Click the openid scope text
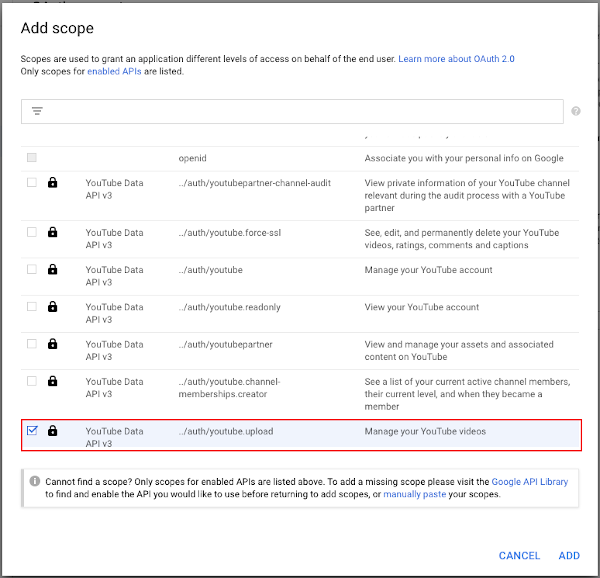The height and width of the screenshot is (578, 600). [x=192, y=158]
